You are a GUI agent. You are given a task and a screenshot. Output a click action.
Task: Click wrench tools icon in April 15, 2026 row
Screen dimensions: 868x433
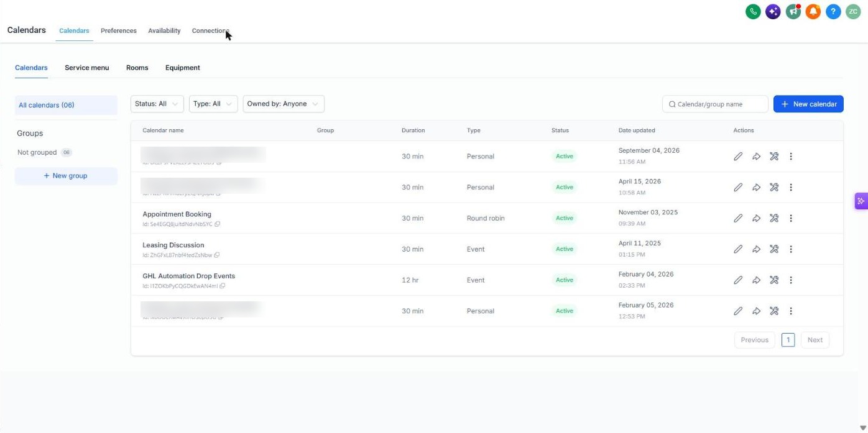point(774,187)
